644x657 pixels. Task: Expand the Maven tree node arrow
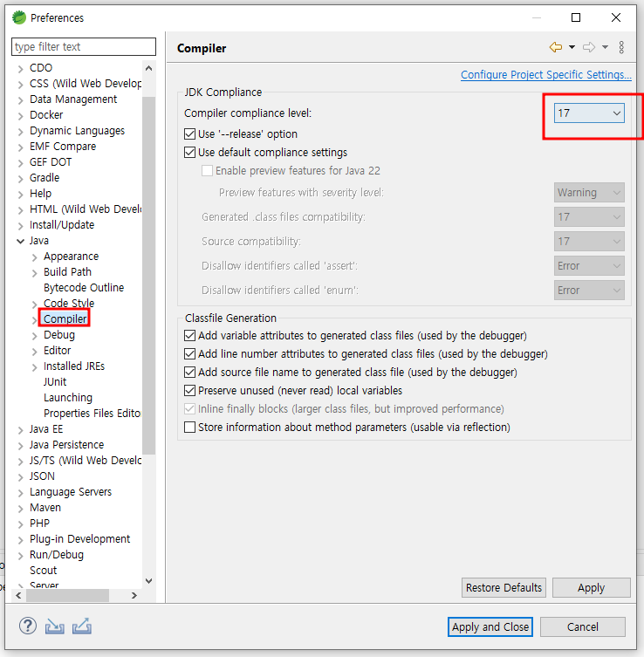tap(20, 509)
